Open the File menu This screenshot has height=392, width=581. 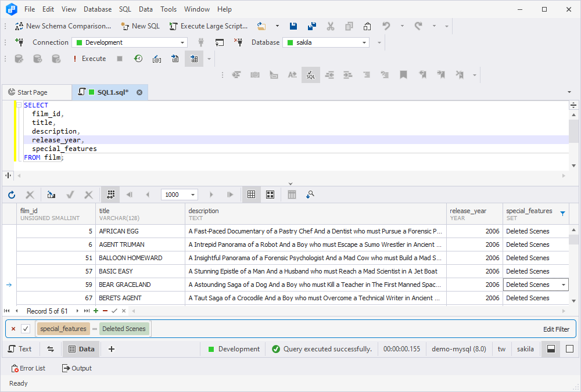[x=30, y=9]
